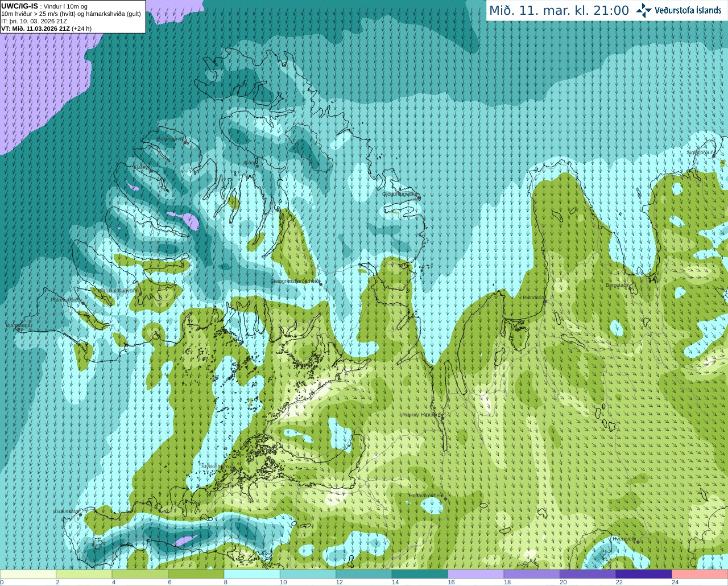This screenshot has width=728, height=586.
Task: Select the 16–18 m/s lavender legend swatch
Action: tap(476, 574)
